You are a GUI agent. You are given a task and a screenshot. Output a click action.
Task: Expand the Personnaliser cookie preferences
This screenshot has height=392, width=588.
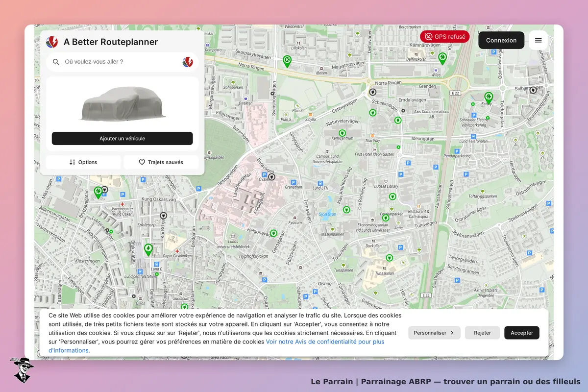click(x=434, y=333)
